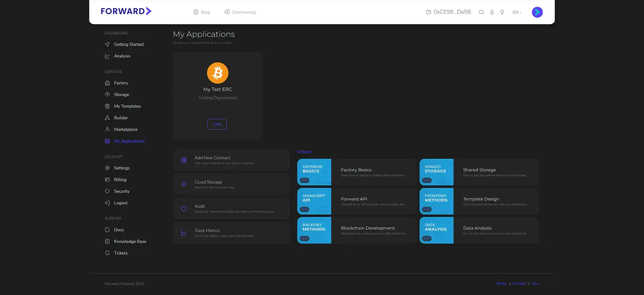The height and width of the screenshot is (295, 644).
Task: Open the EN language dropdown
Action: point(517,12)
